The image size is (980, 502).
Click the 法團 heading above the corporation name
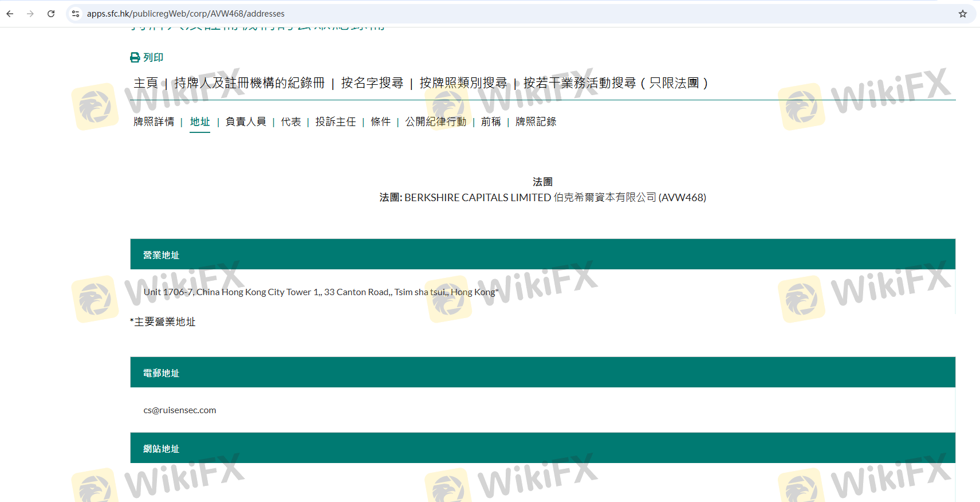coord(542,182)
